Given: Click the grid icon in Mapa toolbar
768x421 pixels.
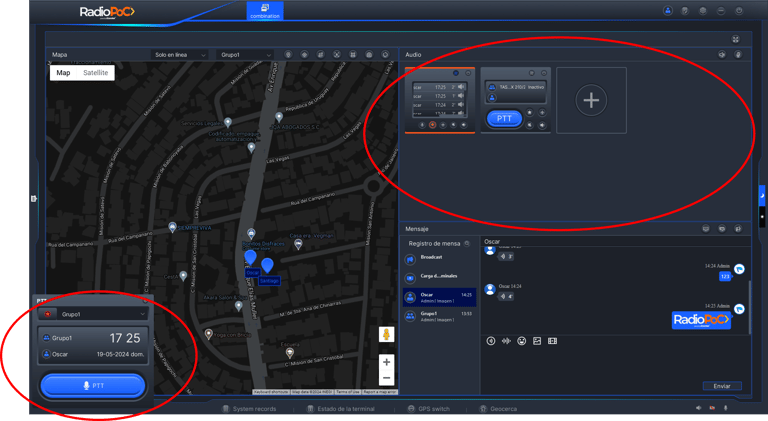Looking at the screenshot, I should pos(353,54).
